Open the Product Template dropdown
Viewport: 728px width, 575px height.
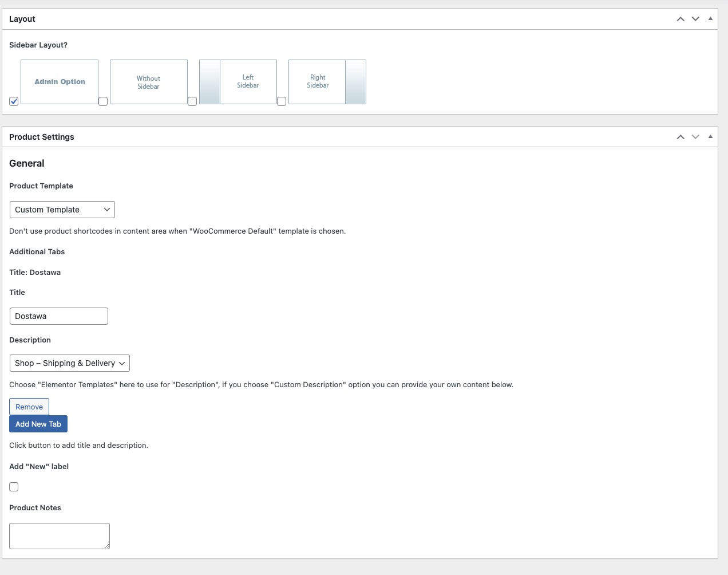click(62, 210)
